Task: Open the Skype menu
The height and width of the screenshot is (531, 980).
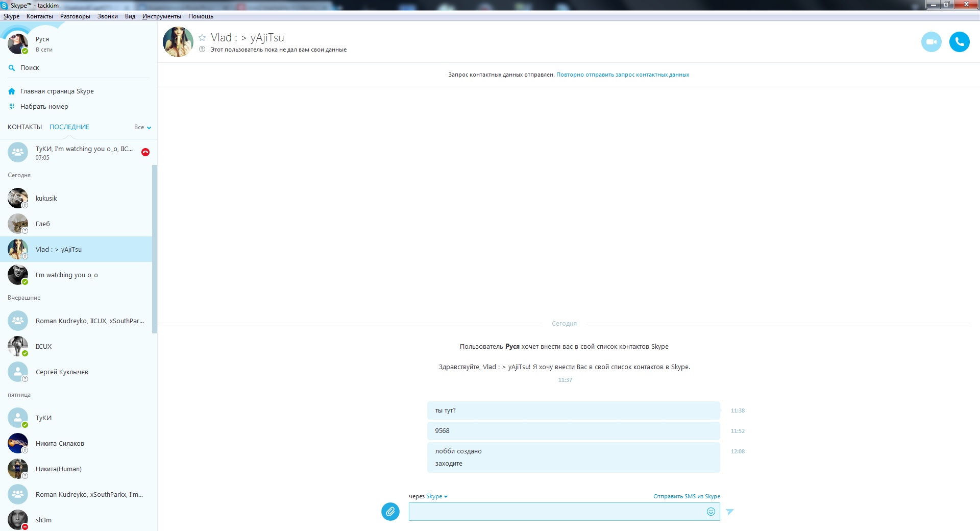Action: pos(11,16)
